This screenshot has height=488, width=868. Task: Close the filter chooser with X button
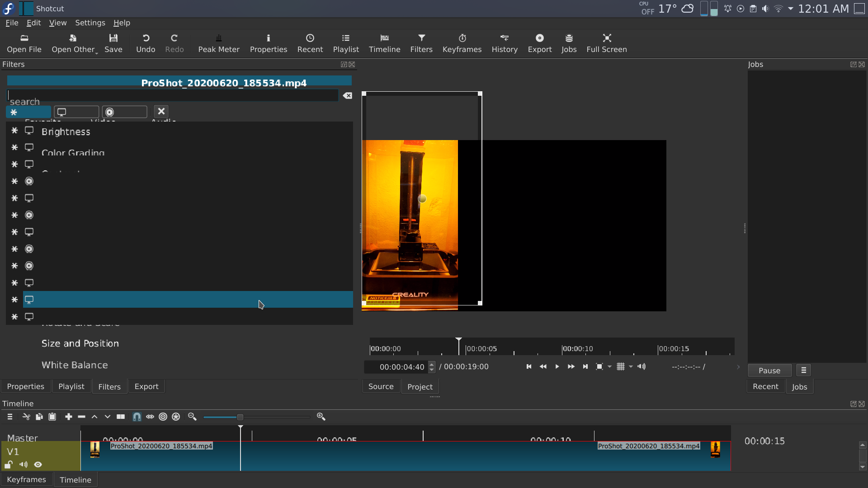(161, 111)
